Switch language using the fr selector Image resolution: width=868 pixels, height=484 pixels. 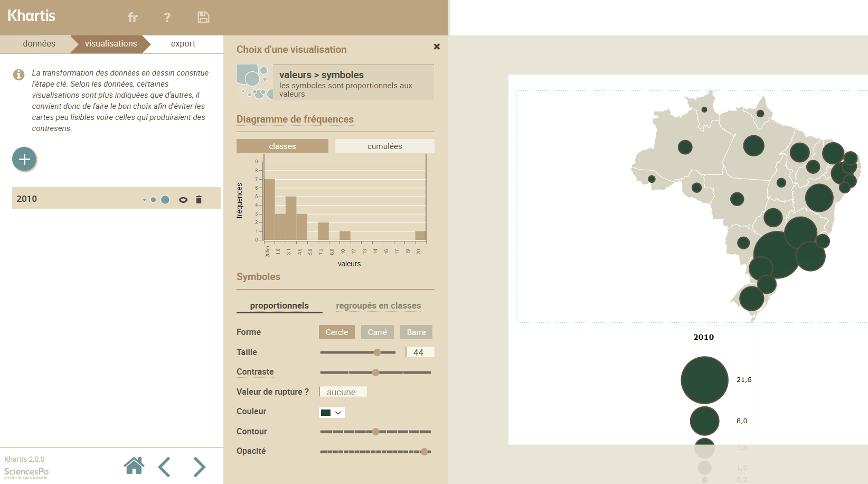pos(133,17)
